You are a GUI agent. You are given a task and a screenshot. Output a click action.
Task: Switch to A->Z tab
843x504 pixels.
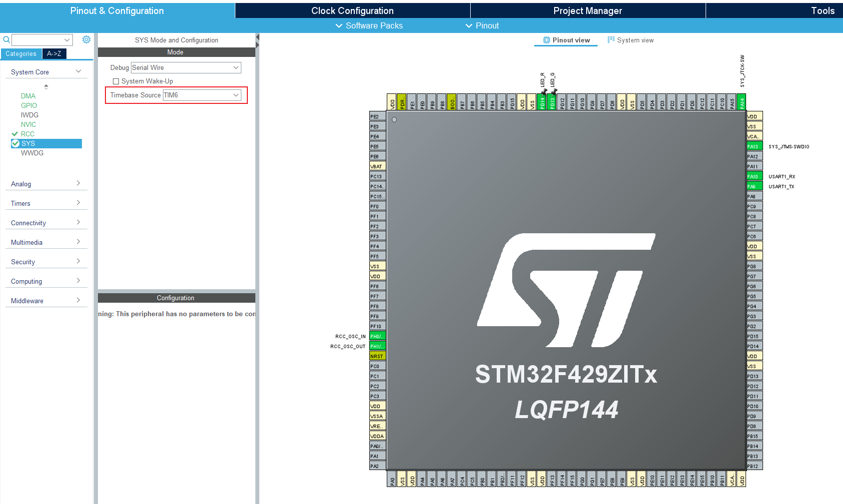point(54,54)
